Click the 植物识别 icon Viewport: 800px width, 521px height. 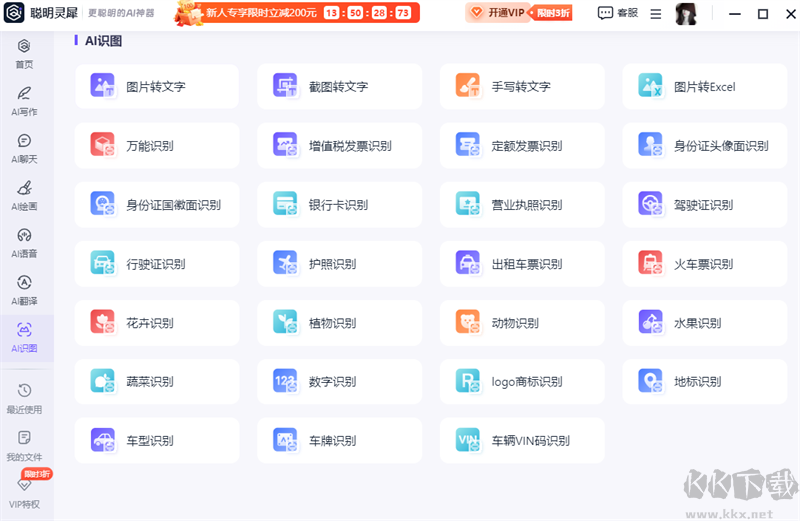[285, 322]
